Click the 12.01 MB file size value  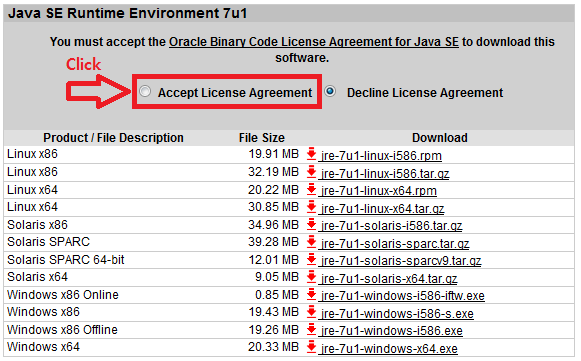pyautogui.click(x=273, y=260)
